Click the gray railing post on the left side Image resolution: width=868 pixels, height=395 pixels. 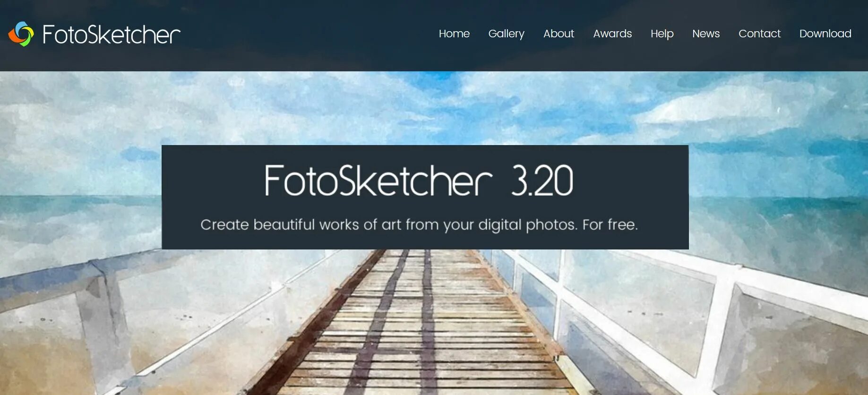click(x=105, y=321)
